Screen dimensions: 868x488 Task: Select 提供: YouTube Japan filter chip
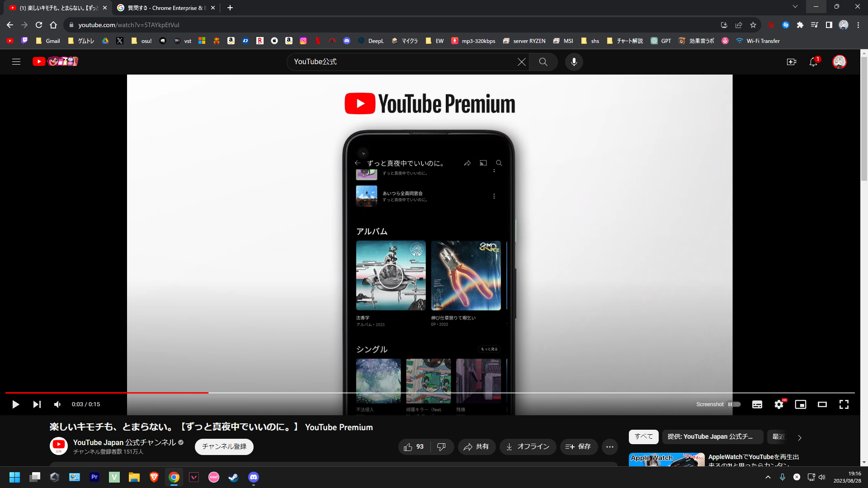click(712, 437)
